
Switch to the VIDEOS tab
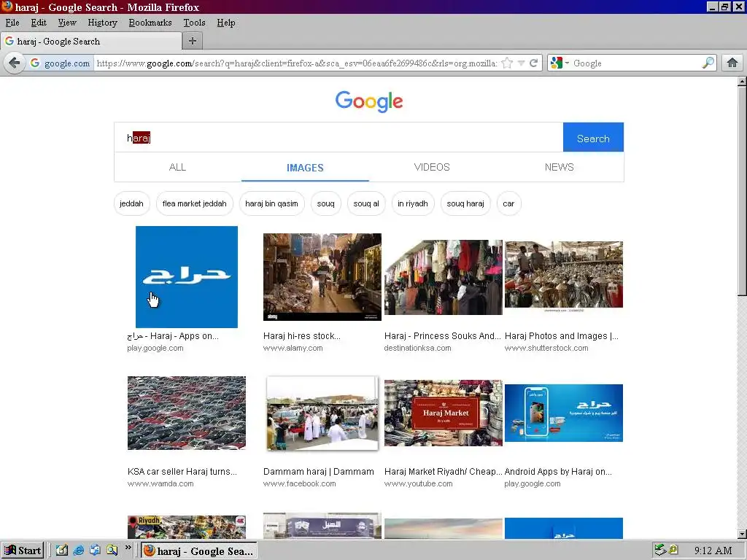[432, 167]
